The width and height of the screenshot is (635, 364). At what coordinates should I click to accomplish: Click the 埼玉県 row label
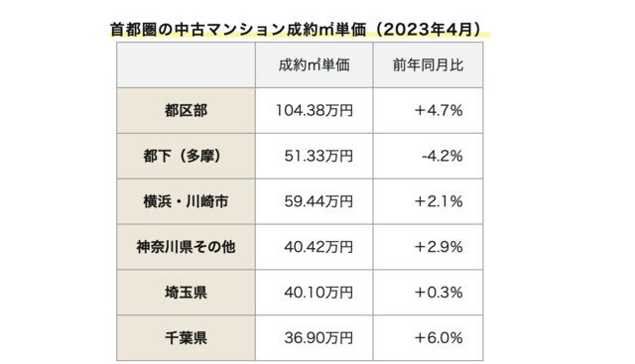pos(186,293)
